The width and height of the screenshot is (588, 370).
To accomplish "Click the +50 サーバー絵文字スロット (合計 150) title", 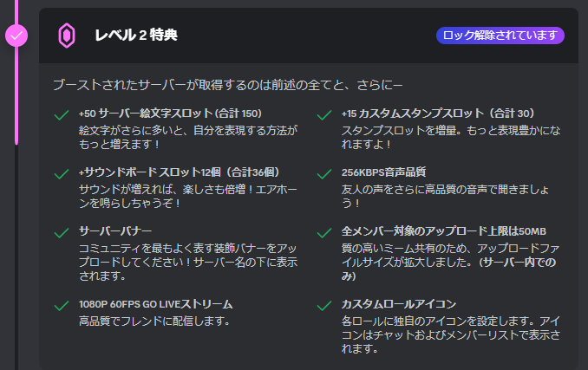I will coord(170,114).
